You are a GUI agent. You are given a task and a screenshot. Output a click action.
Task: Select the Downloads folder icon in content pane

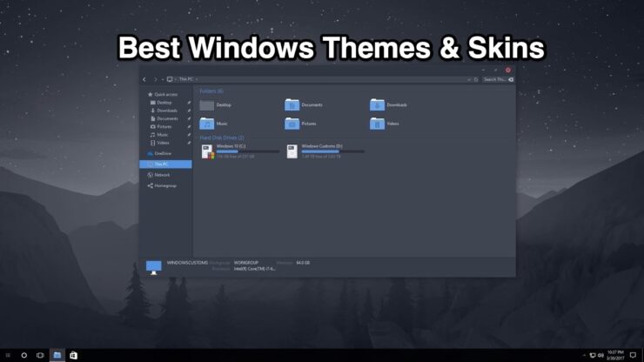377,105
